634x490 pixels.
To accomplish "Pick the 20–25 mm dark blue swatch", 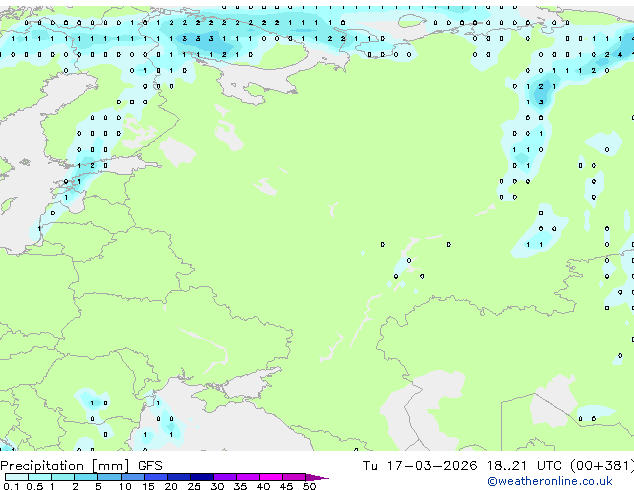I will click(179, 477).
